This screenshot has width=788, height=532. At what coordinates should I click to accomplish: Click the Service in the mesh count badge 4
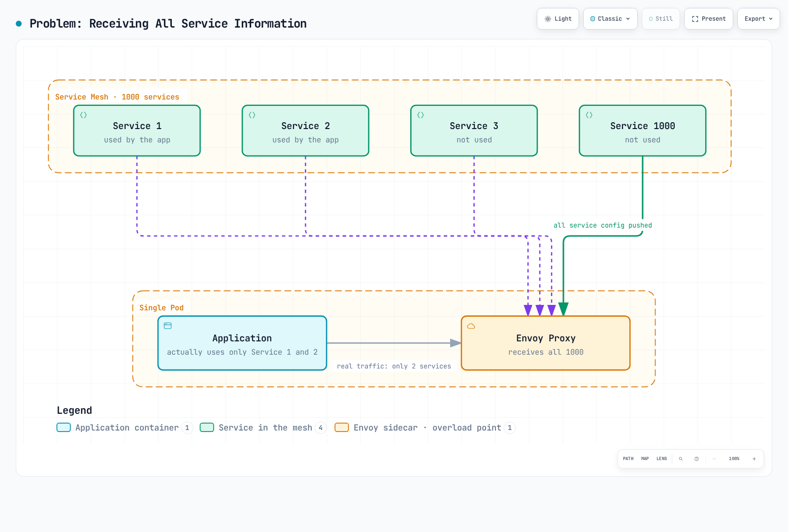pyautogui.click(x=321, y=428)
